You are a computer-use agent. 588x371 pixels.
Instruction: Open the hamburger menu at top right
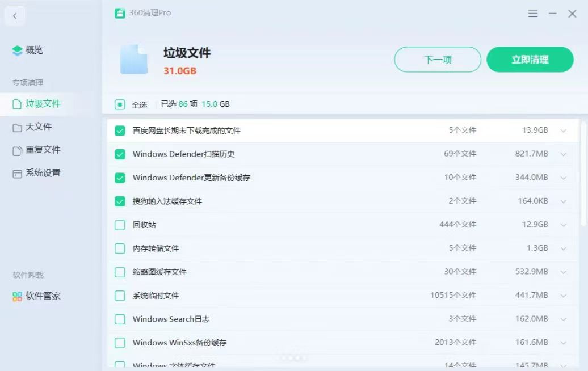tap(532, 14)
